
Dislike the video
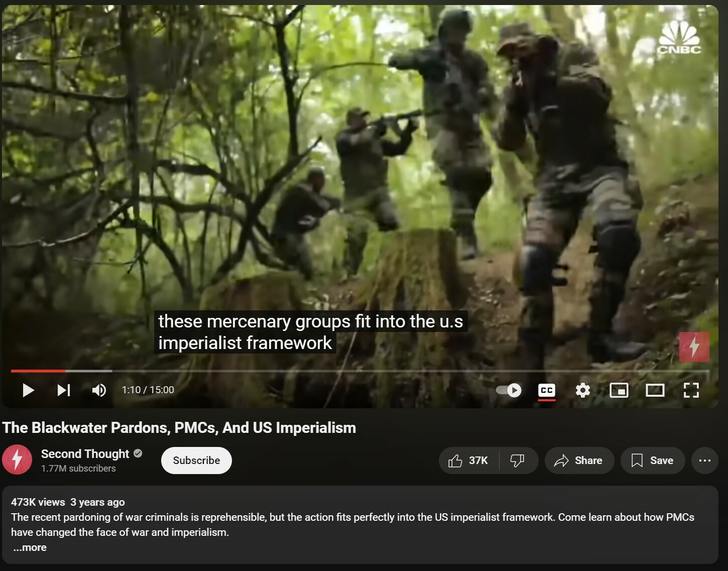click(518, 461)
